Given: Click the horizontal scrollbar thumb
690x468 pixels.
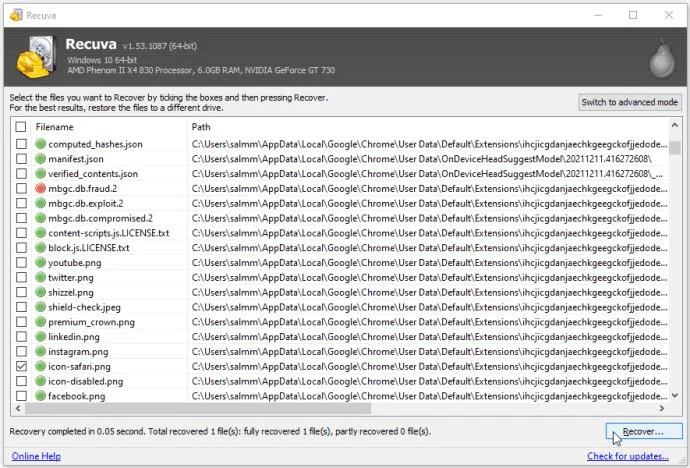Looking at the screenshot, I should coord(198,409).
